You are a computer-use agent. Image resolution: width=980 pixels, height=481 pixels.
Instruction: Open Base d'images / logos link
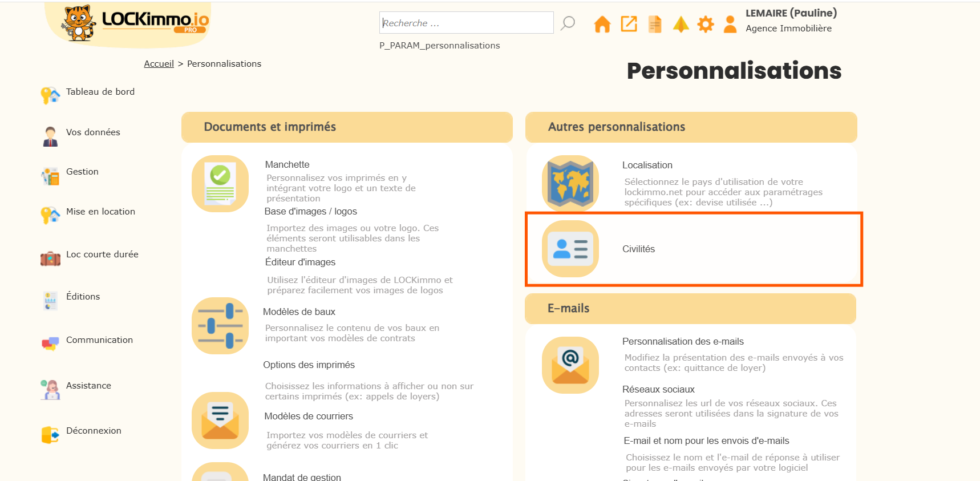[311, 212]
